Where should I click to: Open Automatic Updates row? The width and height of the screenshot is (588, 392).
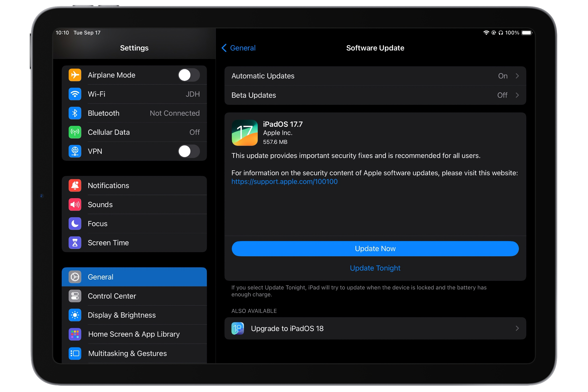tap(375, 76)
